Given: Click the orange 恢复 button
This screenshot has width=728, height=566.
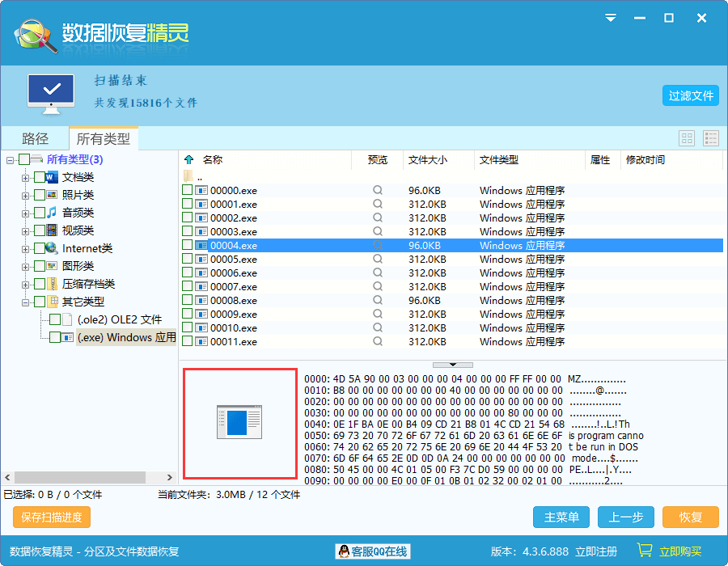Looking at the screenshot, I should 691,517.
